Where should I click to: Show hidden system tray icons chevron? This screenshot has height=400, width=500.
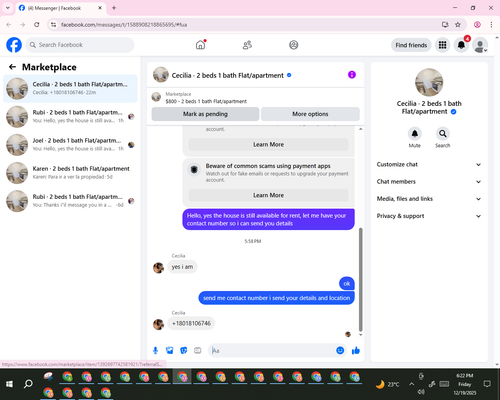(411, 384)
